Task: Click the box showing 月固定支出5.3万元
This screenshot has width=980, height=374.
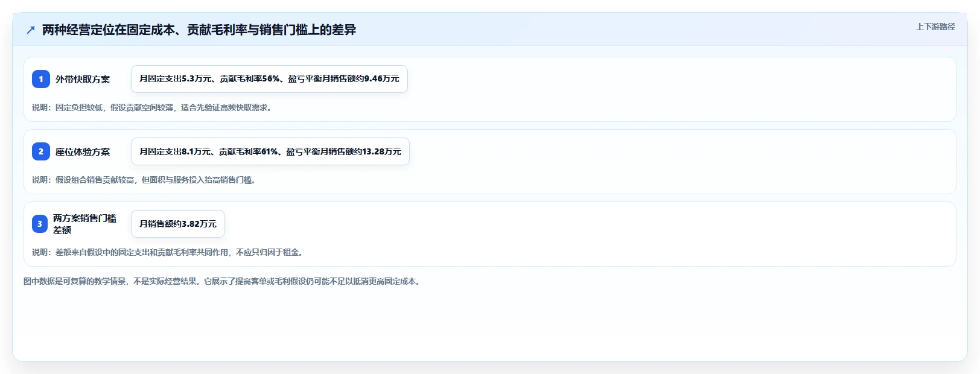Action: [x=269, y=79]
